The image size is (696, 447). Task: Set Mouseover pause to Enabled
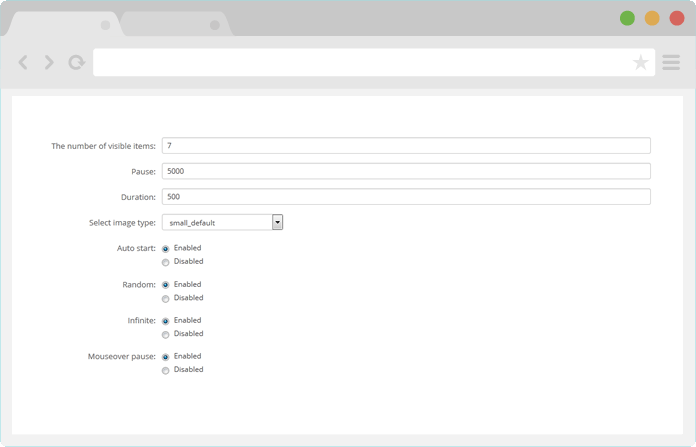(166, 357)
